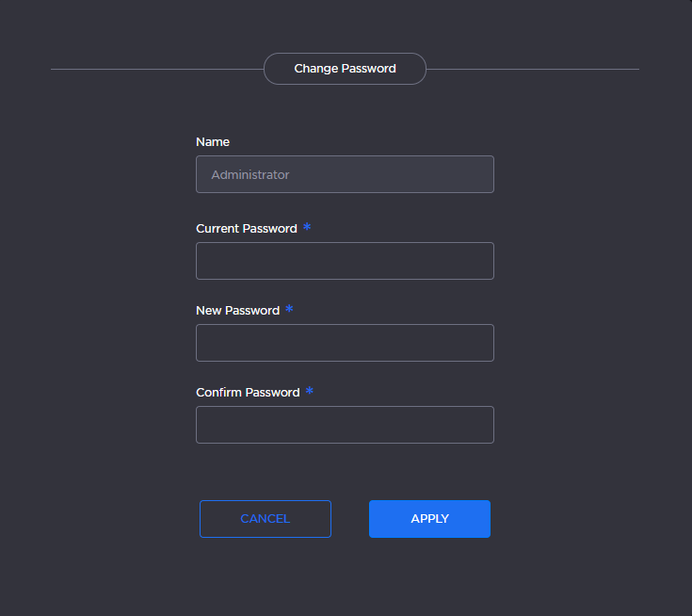Screen dimensions: 692x616
Task: Click the divider line right of Change Password
Action: (532, 69)
